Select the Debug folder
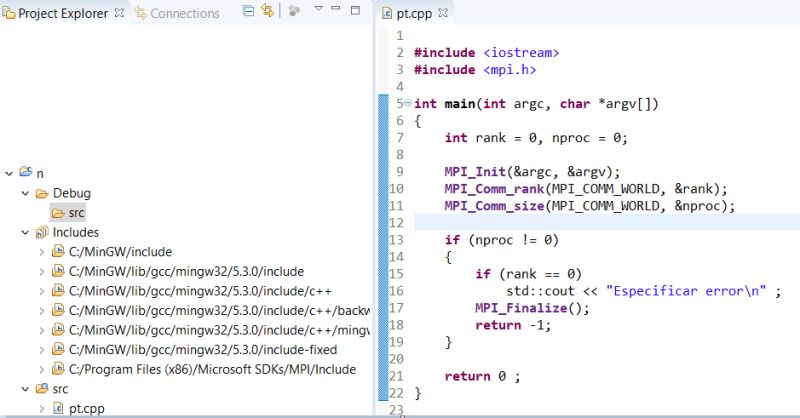800x418 pixels. pyautogui.click(x=72, y=193)
